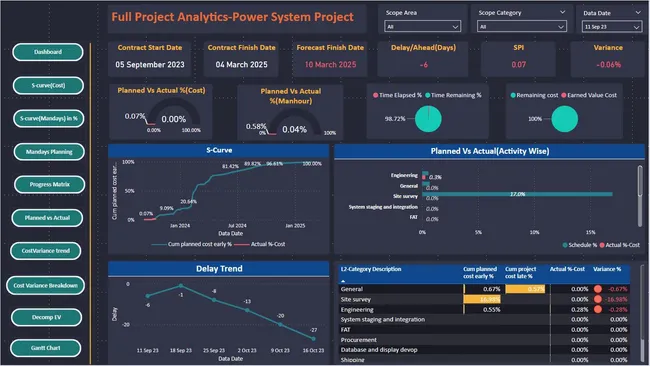
Task: Click the 9 Oct 23 delay point -20
Action: pyautogui.click(x=280, y=325)
